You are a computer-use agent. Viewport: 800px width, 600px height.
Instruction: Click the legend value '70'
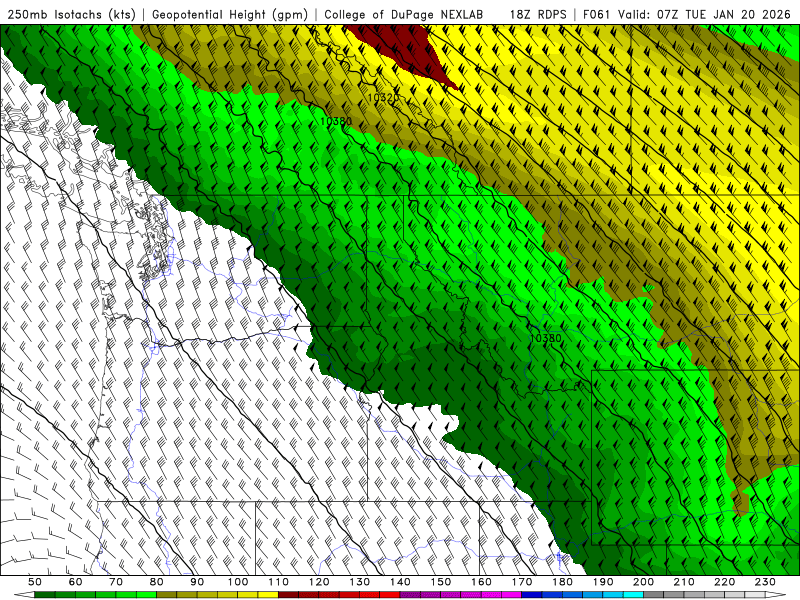(x=116, y=582)
